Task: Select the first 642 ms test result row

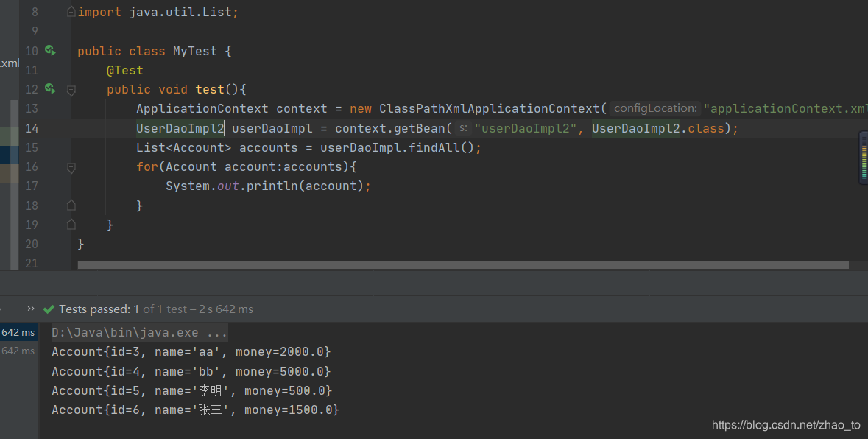Action: click(x=18, y=332)
